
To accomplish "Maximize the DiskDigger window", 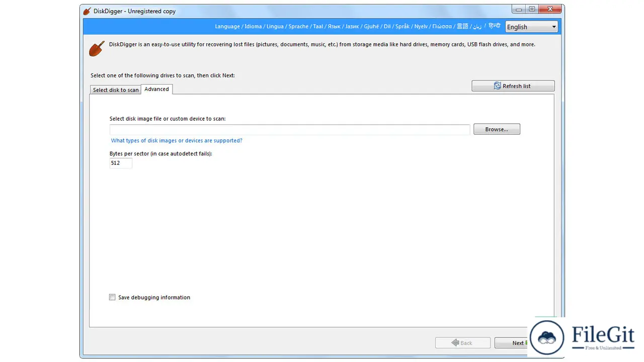I will pos(532,9).
